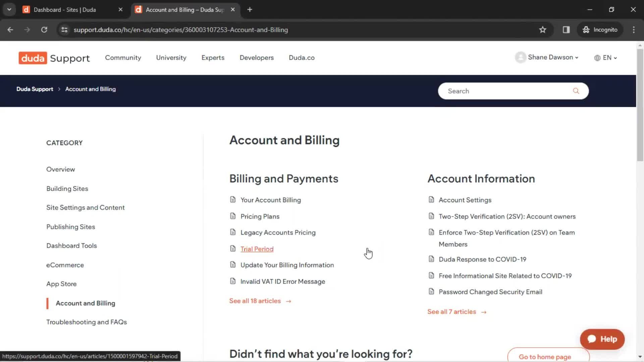Select Dashboard Tools category

[71, 246]
